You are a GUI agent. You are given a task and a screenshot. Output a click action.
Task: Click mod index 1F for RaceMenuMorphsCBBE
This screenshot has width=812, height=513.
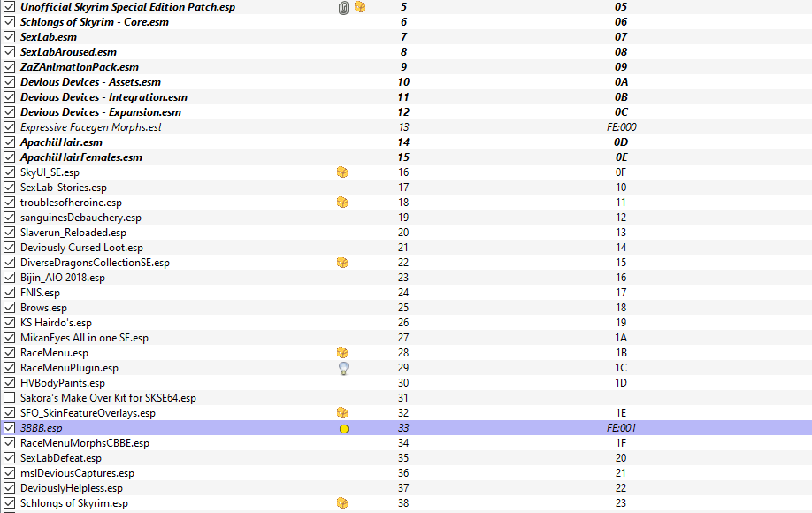[621, 443]
